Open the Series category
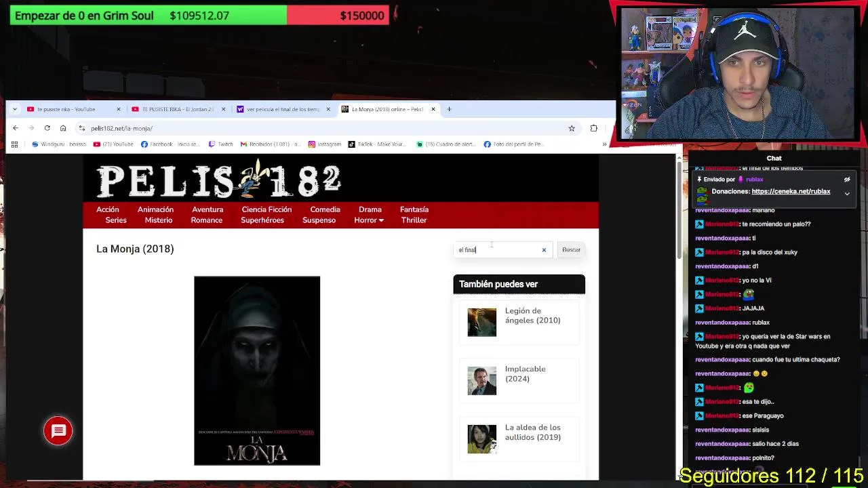 116,220
